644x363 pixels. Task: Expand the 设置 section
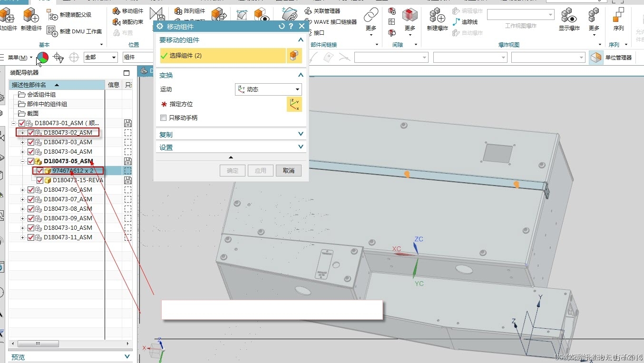coord(300,147)
